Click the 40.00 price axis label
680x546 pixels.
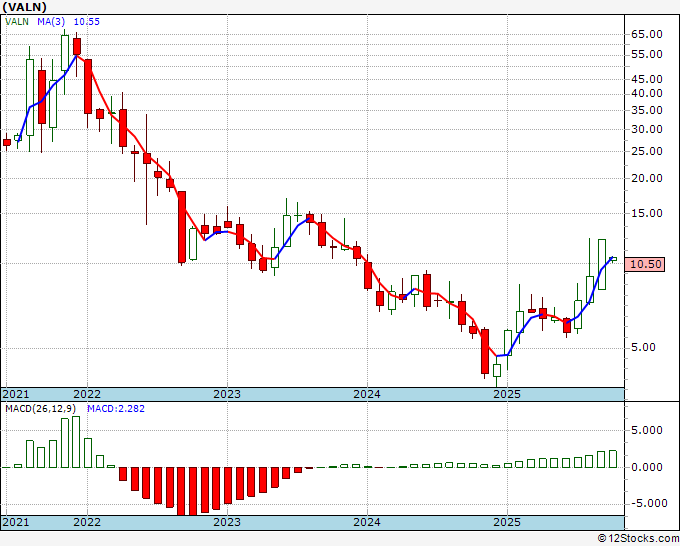[x=647, y=93]
